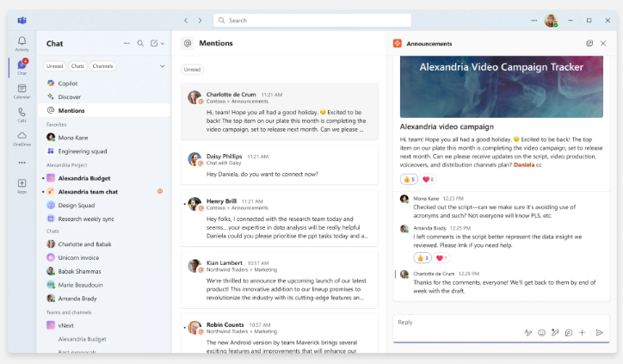Open the new chat dropdown arrow
Viewport: 623px width, 364px height.
[163, 43]
